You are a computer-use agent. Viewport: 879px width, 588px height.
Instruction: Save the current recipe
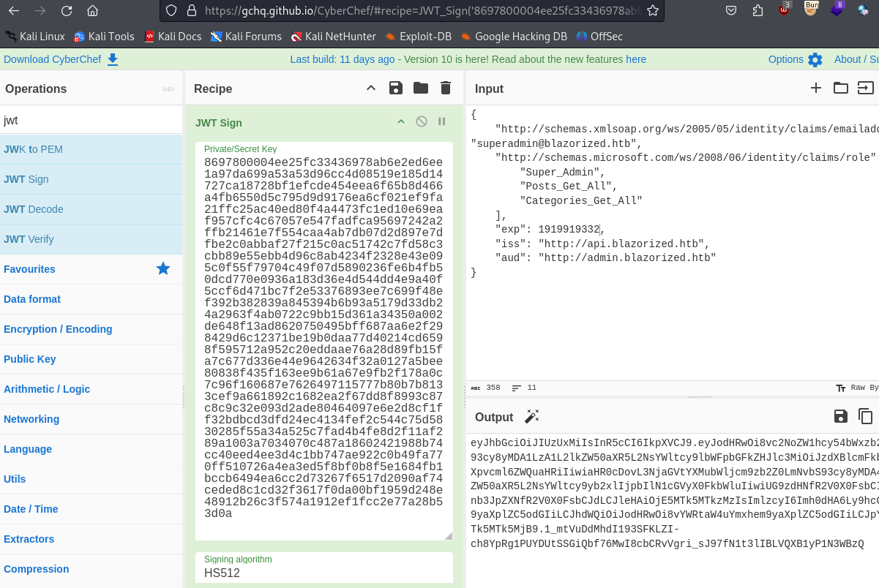396,88
